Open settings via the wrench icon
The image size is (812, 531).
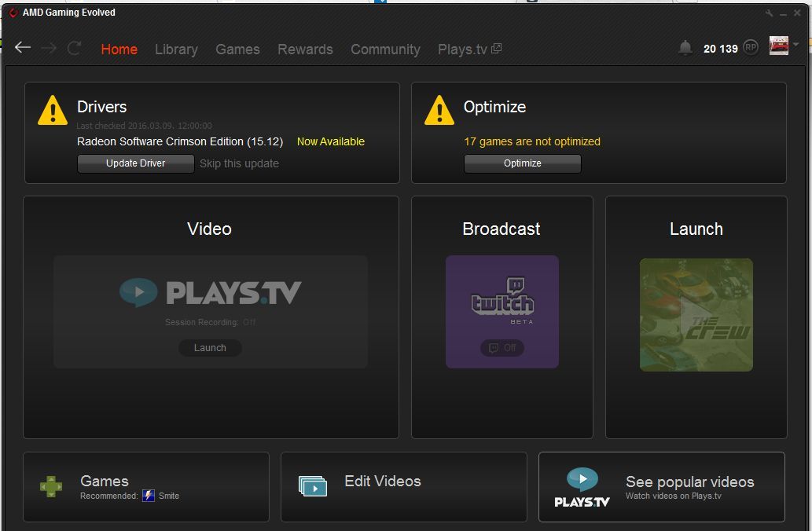pos(770,13)
